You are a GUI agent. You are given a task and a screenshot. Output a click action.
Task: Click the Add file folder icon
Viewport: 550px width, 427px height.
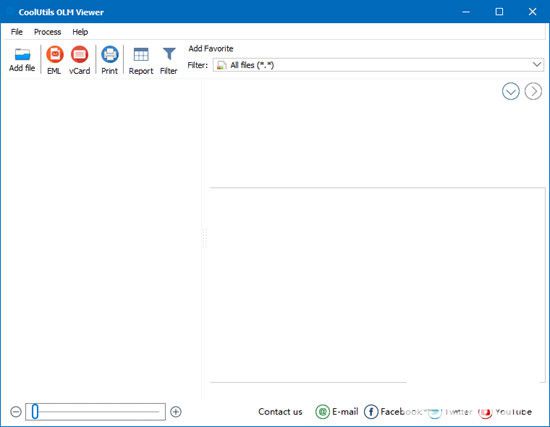22,54
